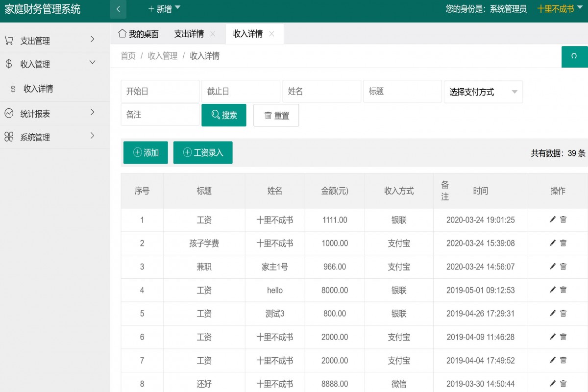Edit the 还好 record with its pencil icon
Viewport: 588px width, 392px height.
pos(552,384)
